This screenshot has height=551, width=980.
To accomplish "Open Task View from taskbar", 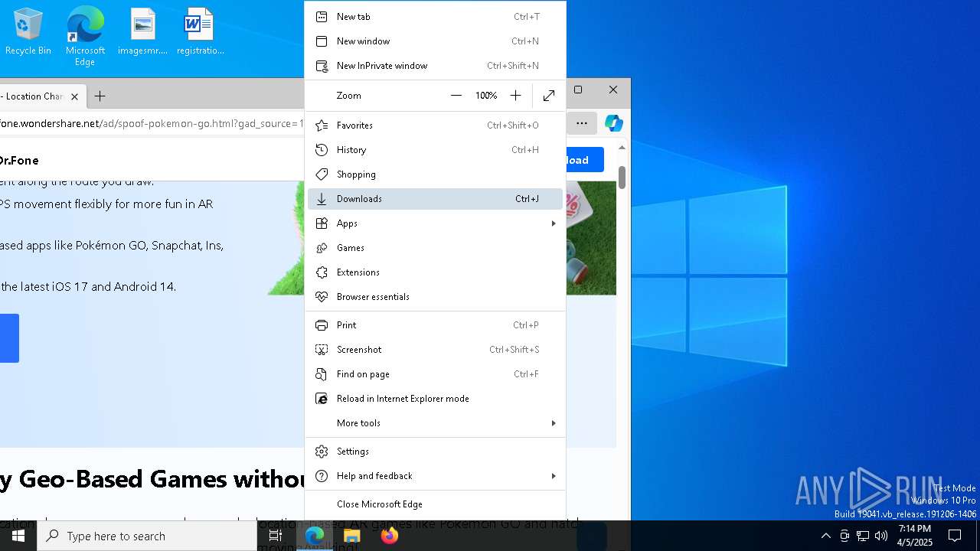I will tap(276, 536).
